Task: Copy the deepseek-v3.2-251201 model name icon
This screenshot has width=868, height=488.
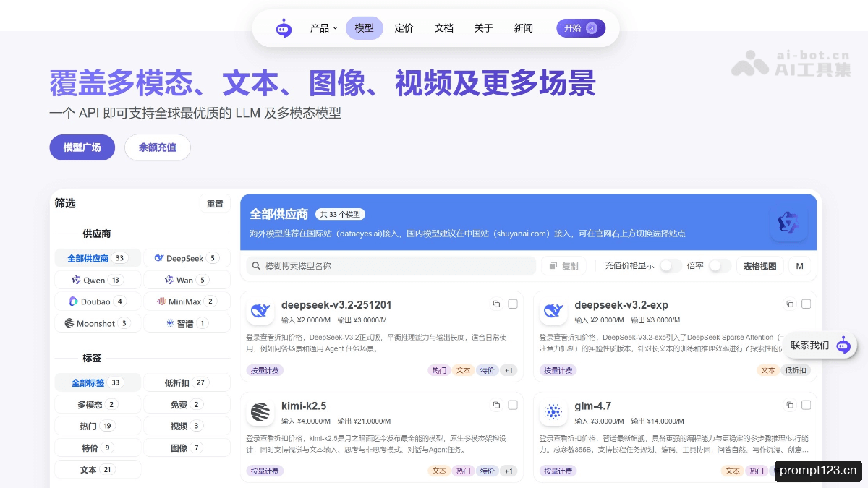Action: (x=496, y=304)
